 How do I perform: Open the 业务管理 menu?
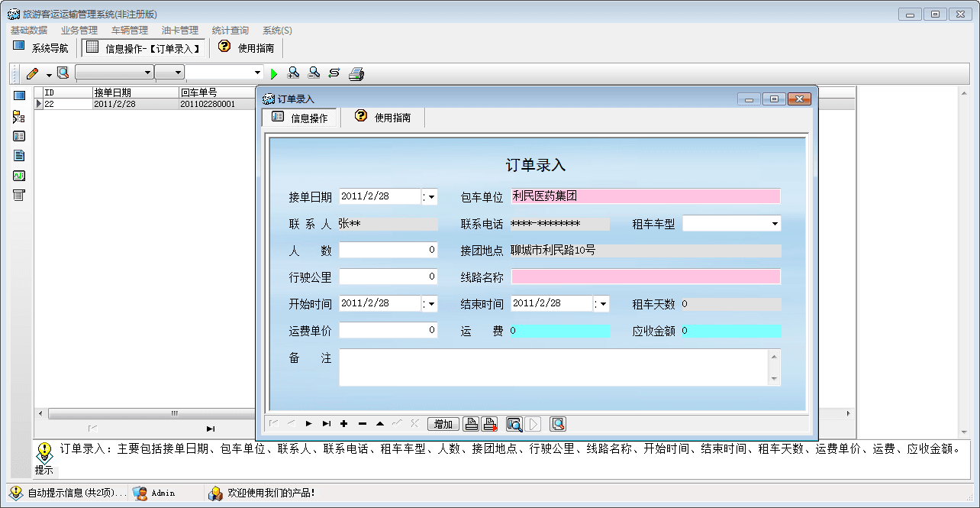pos(79,31)
